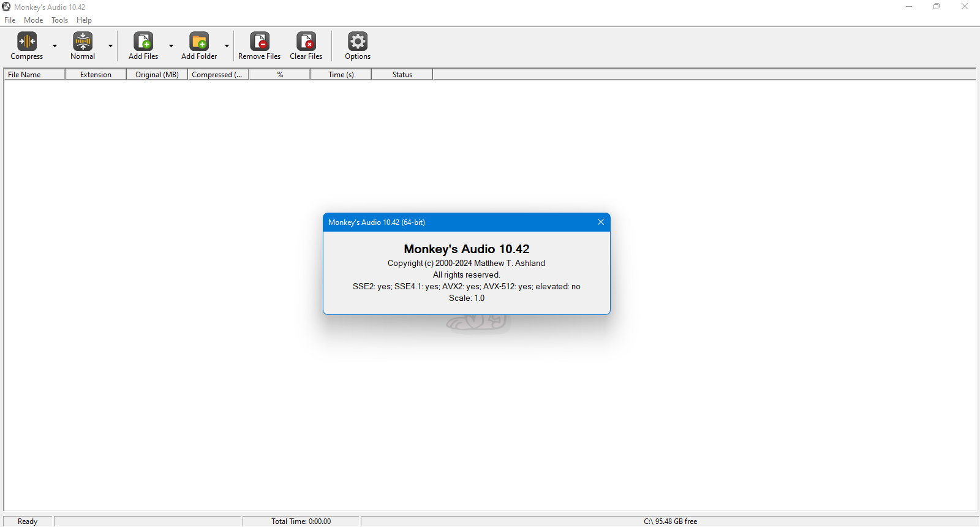Screen dimensions: 980x527
Task: Click the Monkey's Audio title bar logo
Action: tap(6, 7)
